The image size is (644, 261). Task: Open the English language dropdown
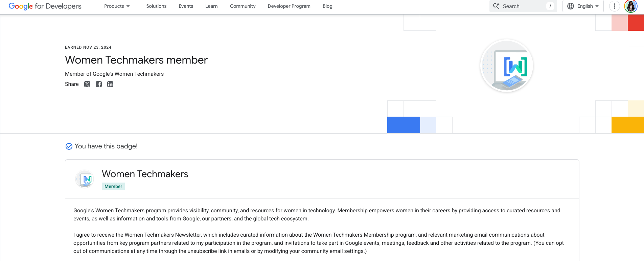tap(583, 6)
